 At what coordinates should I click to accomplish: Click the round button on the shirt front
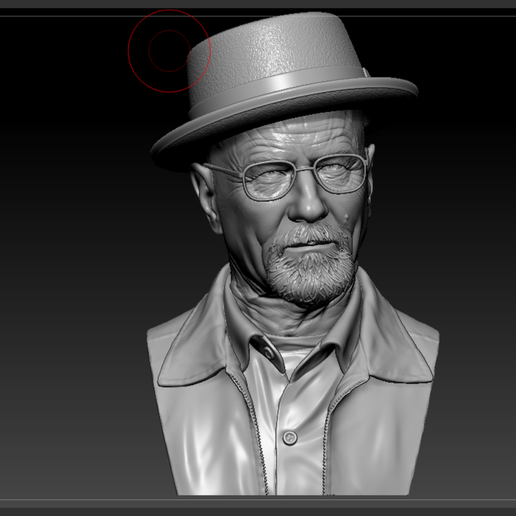(290, 437)
